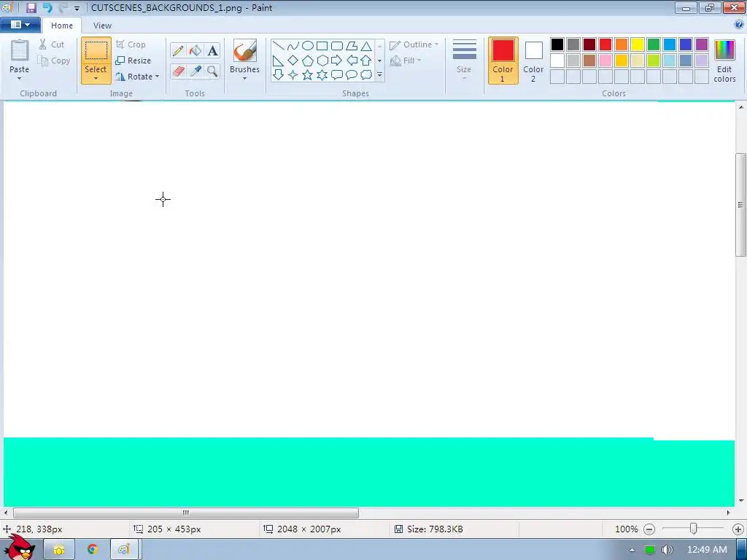Activate the Color 1 button
The image size is (747, 560).
(503, 61)
